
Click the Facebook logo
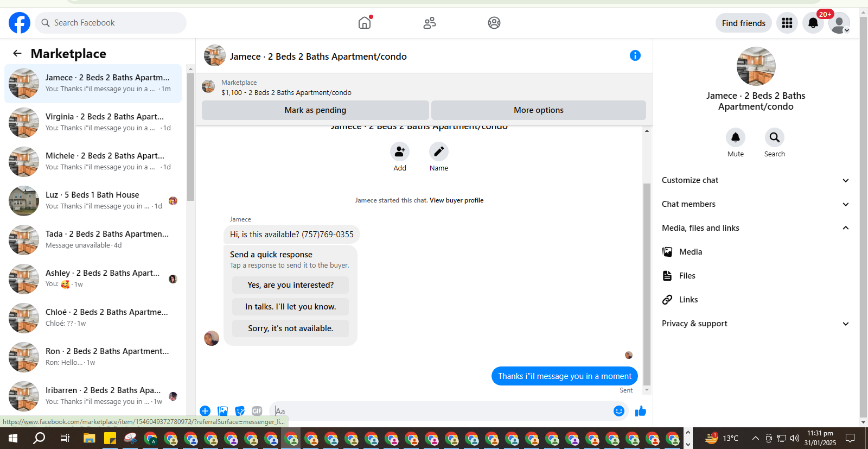[x=20, y=23]
